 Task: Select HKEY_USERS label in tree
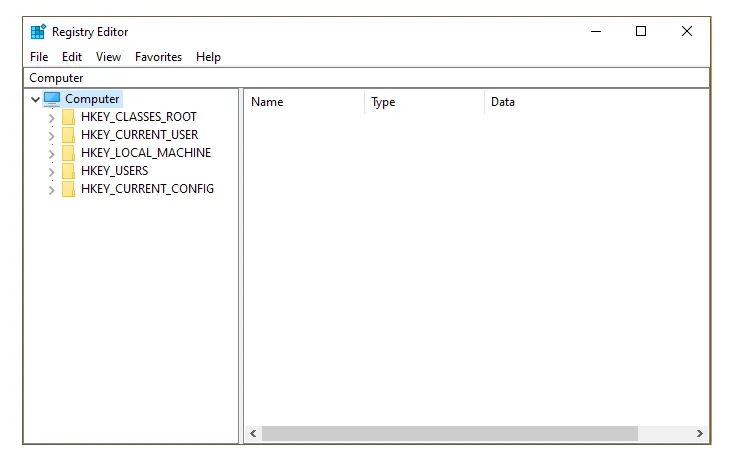115,171
